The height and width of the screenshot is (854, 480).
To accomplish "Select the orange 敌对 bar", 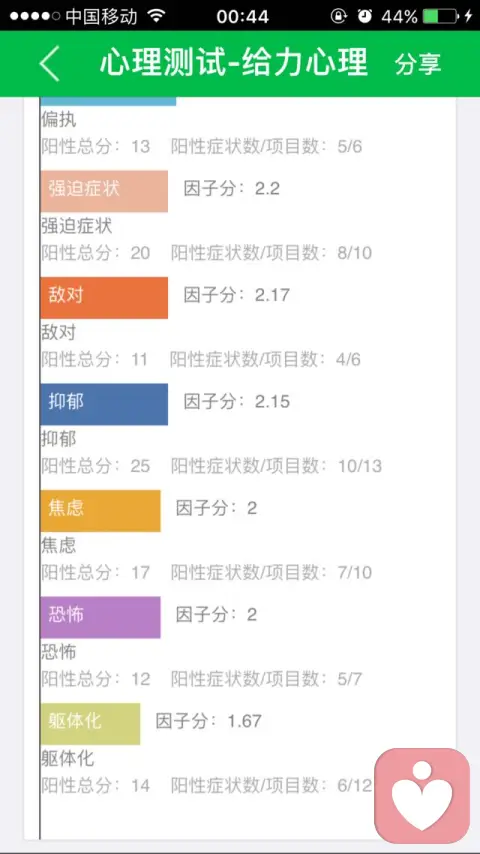I will click(x=104, y=297).
